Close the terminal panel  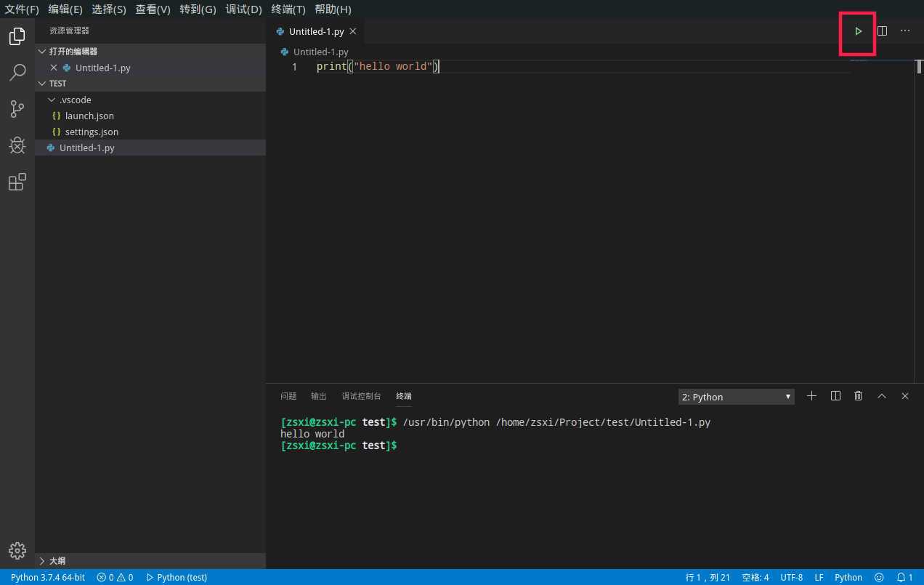(905, 396)
